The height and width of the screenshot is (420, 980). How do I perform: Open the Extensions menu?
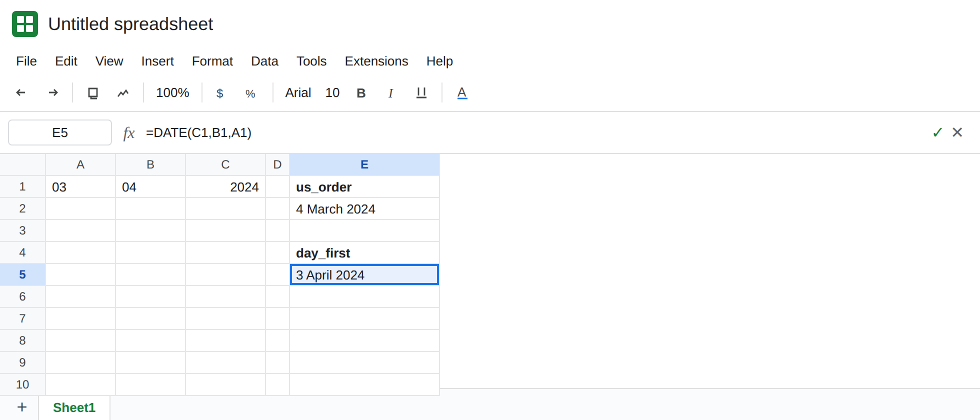(x=376, y=61)
